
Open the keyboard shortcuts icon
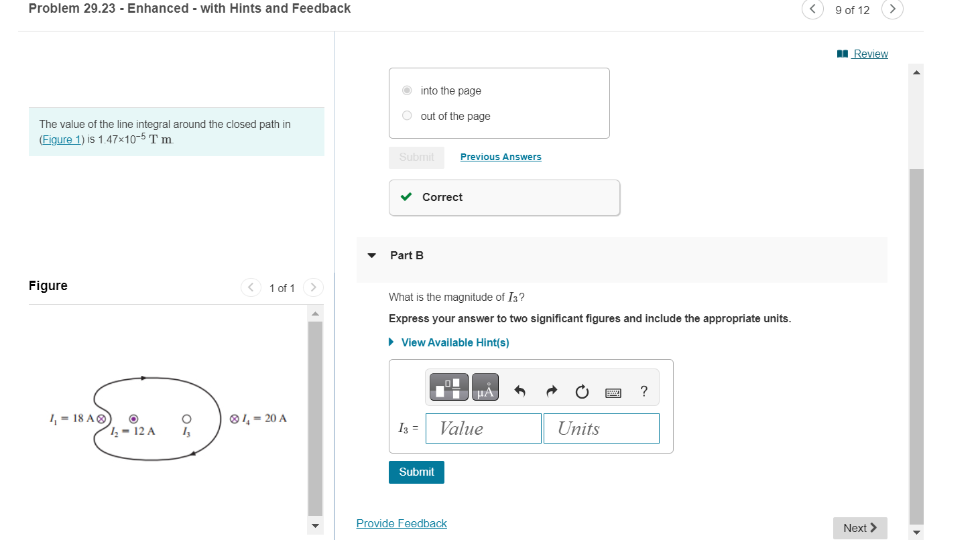(x=614, y=391)
